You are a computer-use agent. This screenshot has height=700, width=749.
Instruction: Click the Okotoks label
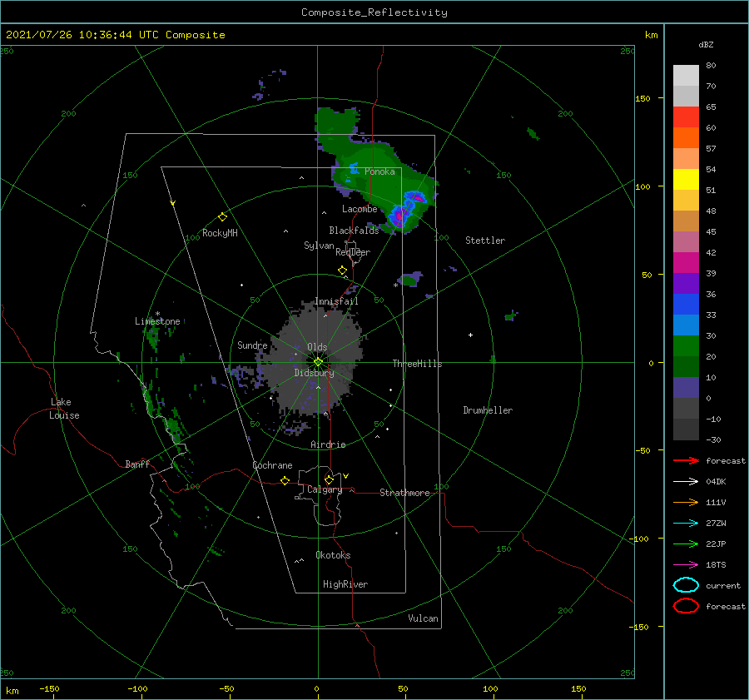point(333,555)
